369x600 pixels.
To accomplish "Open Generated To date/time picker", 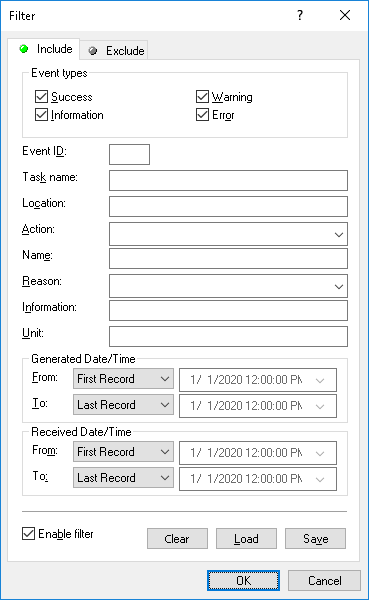I will tap(258, 406).
